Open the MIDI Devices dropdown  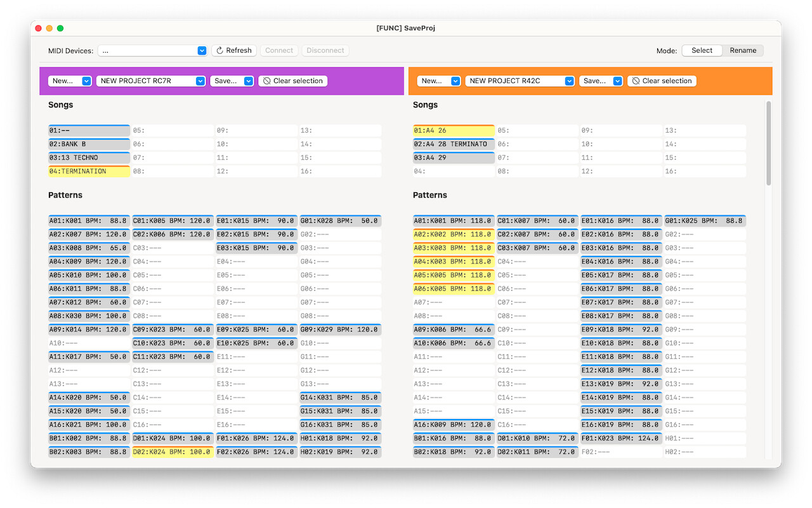pos(152,51)
